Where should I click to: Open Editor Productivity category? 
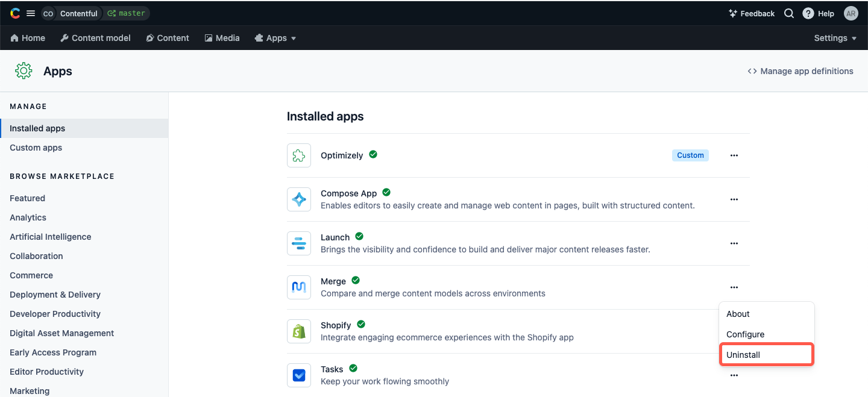[x=46, y=372]
